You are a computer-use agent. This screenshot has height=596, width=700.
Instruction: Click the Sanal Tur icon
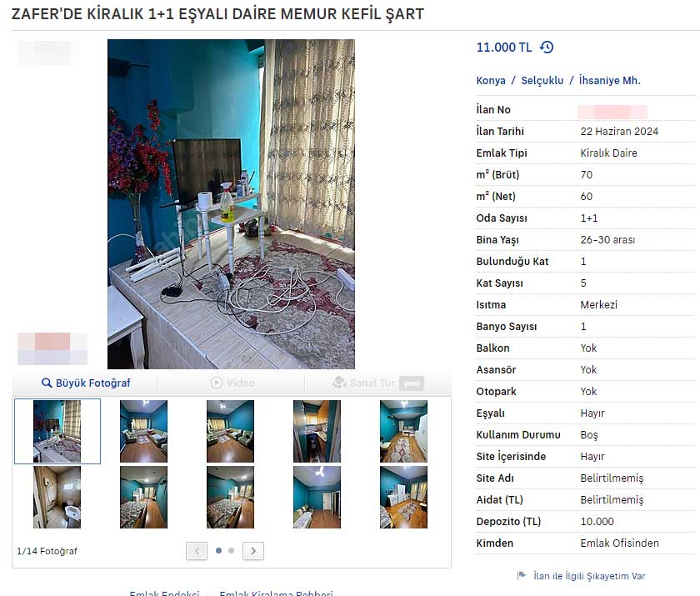coord(340,382)
